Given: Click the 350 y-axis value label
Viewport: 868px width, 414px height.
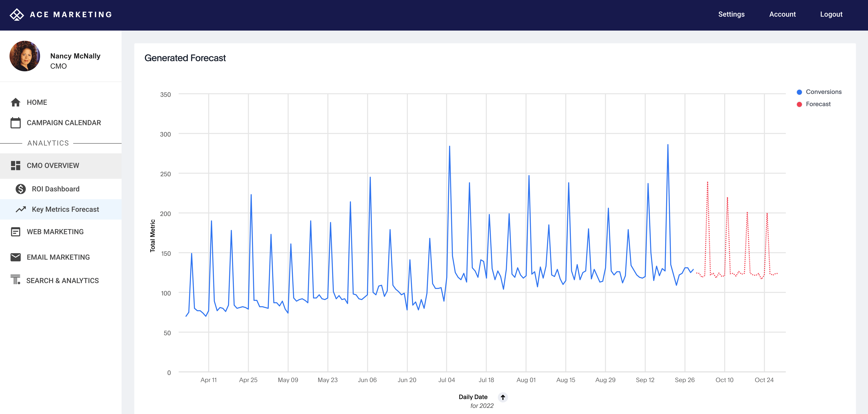Looking at the screenshot, I should [165, 95].
